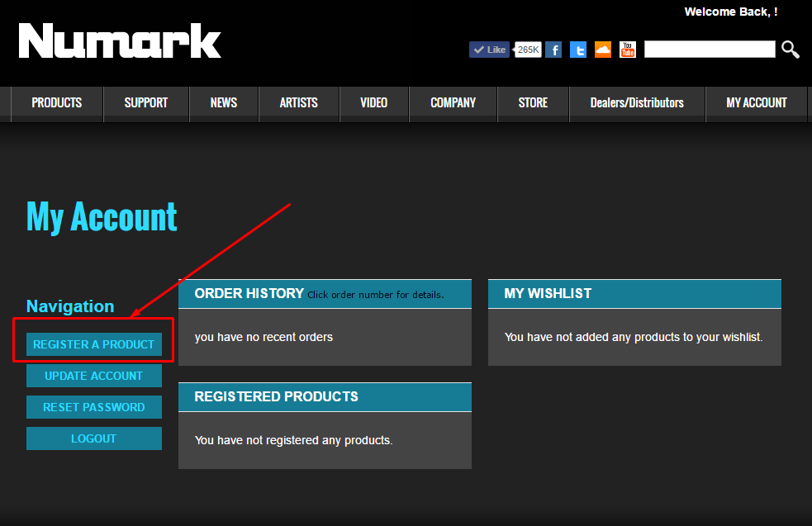The height and width of the screenshot is (526, 812).
Task: Click the Numark logo
Action: pos(120,40)
